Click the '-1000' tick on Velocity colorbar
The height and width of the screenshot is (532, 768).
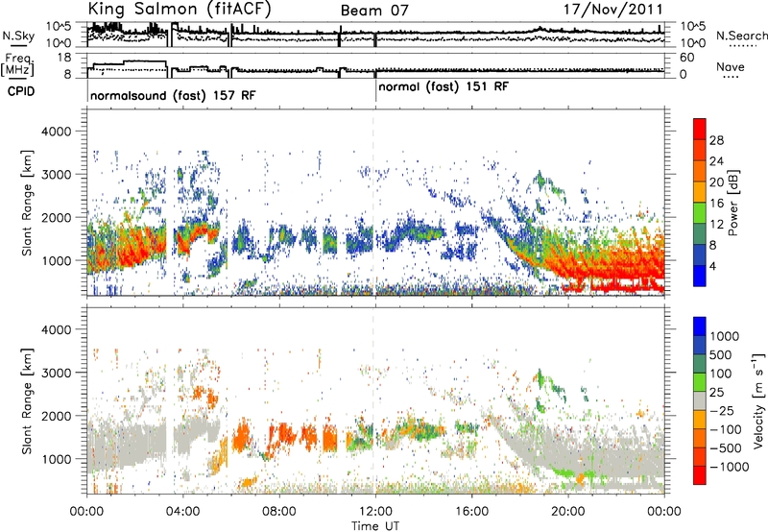[730, 467]
